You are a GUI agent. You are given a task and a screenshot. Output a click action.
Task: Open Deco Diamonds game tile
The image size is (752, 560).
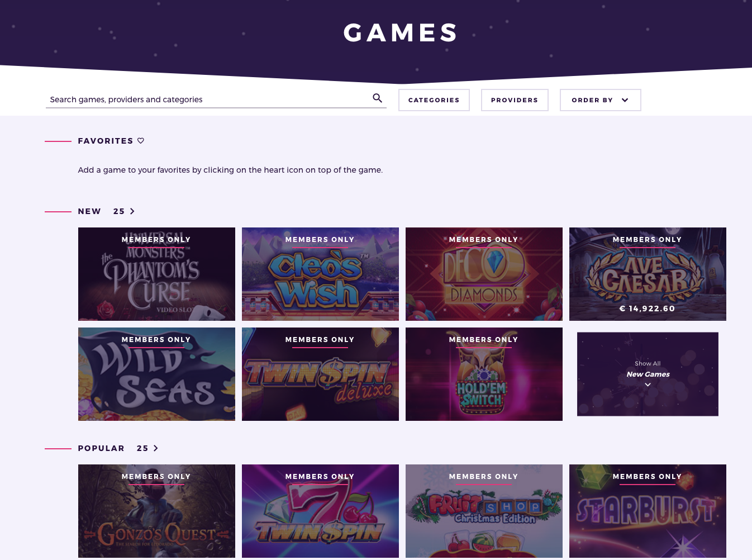(x=484, y=274)
